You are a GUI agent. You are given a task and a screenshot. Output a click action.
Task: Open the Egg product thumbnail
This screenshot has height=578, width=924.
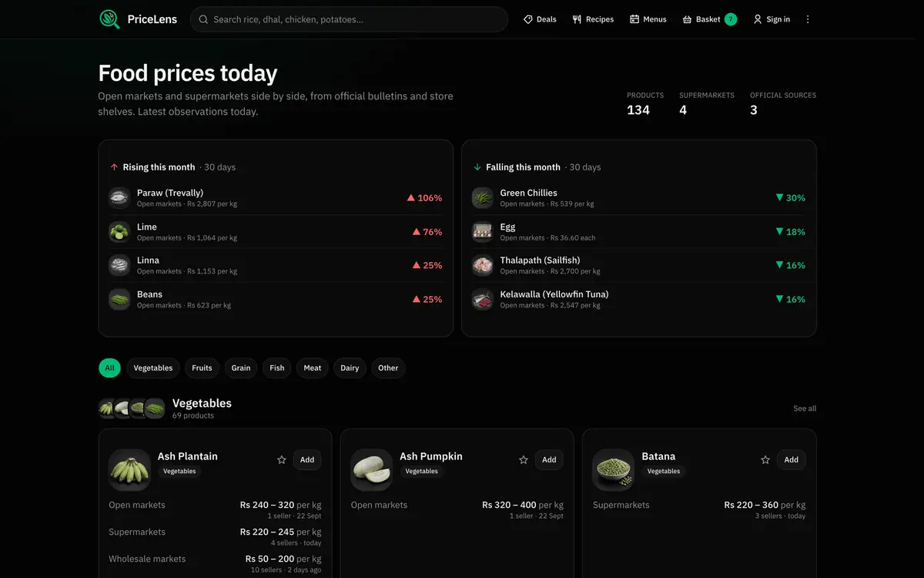click(483, 232)
